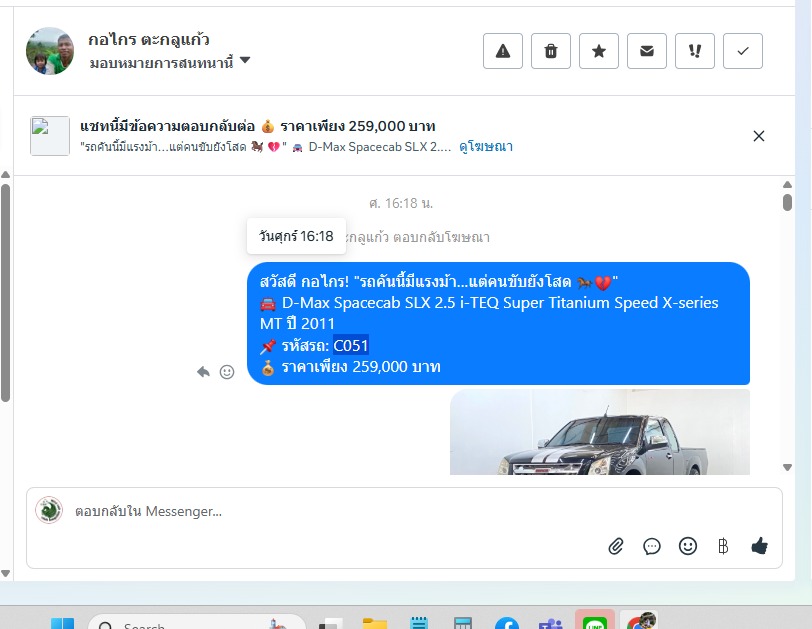The image size is (812, 629).
Task: Click the blue D-Max Spacecab message bubble
Action: coord(498,324)
